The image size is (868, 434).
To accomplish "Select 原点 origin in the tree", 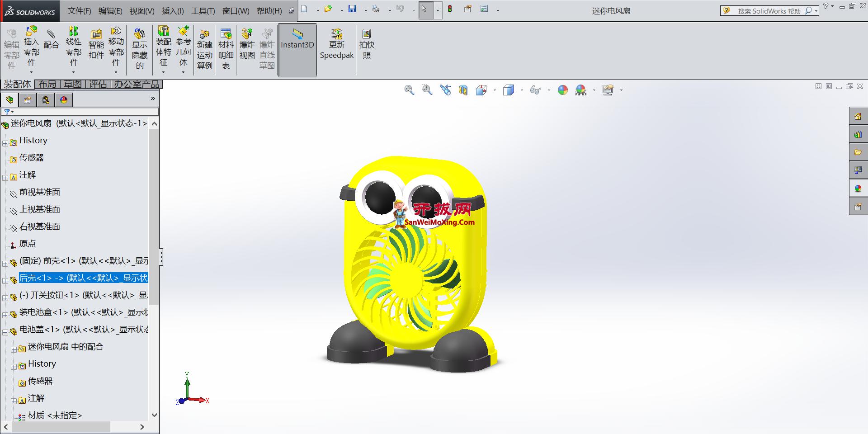I will tap(27, 244).
